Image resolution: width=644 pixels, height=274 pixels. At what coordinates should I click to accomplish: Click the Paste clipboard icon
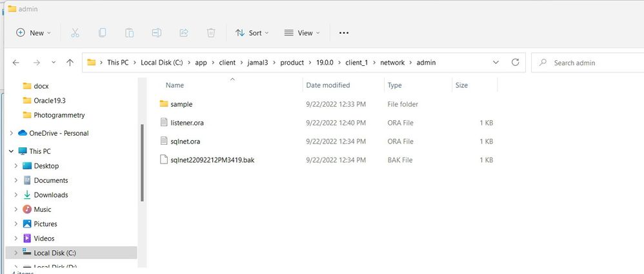(x=129, y=33)
